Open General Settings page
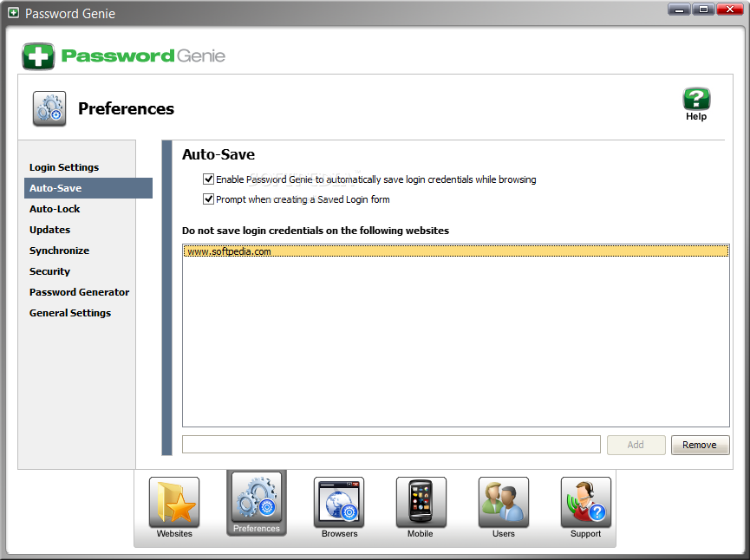The height and width of the screenshot is (560, 750). pos(70,313)
